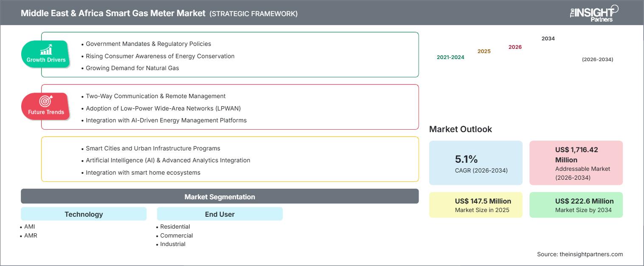644x266 pixels.
Task: Select the 2025 timeline label
Action: (x=484, y=51)
